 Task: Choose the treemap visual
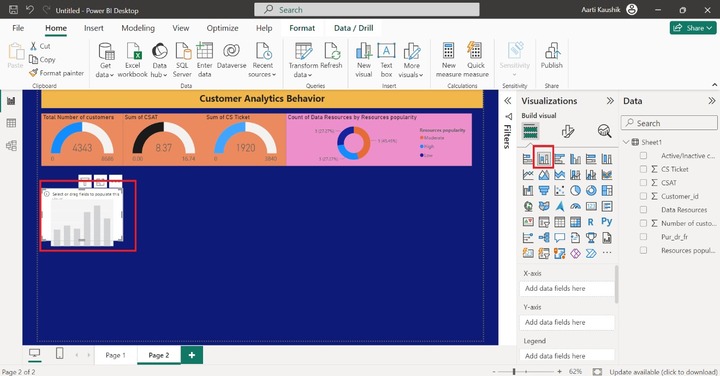(x=607, y=191)
